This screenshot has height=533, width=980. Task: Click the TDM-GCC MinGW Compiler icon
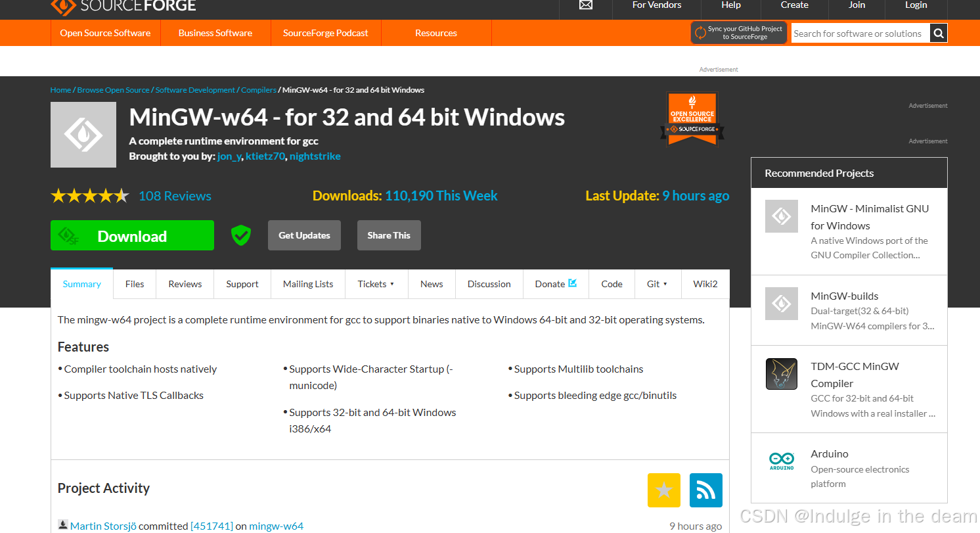pos(782,374)
